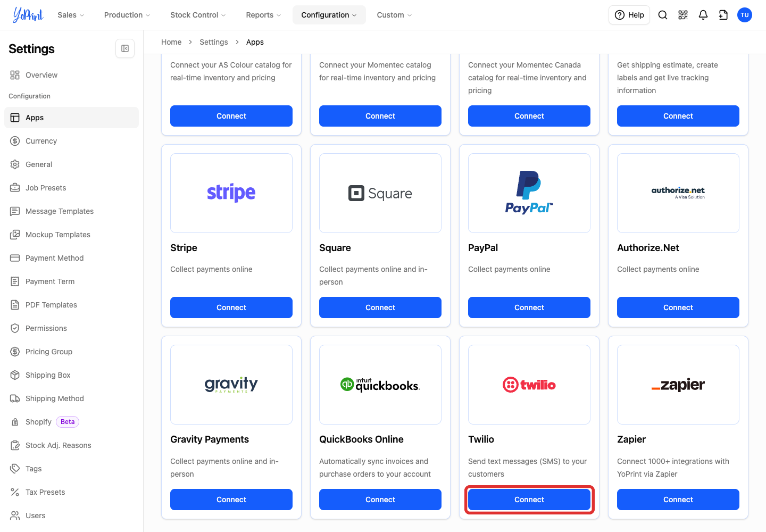Go to Home in the breadcrumb
The height and width of the screenshot is (532, 766).
pos(171,42)
